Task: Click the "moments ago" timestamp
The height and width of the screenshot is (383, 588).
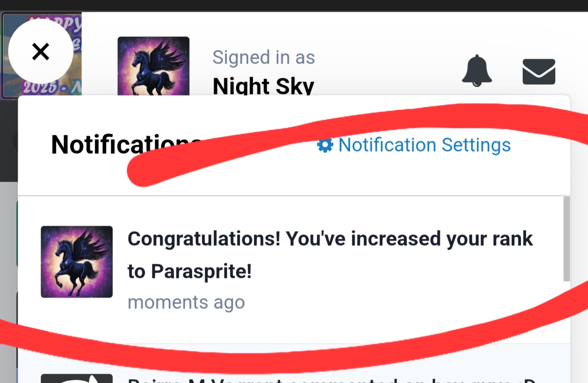Action: pos(186,302)
